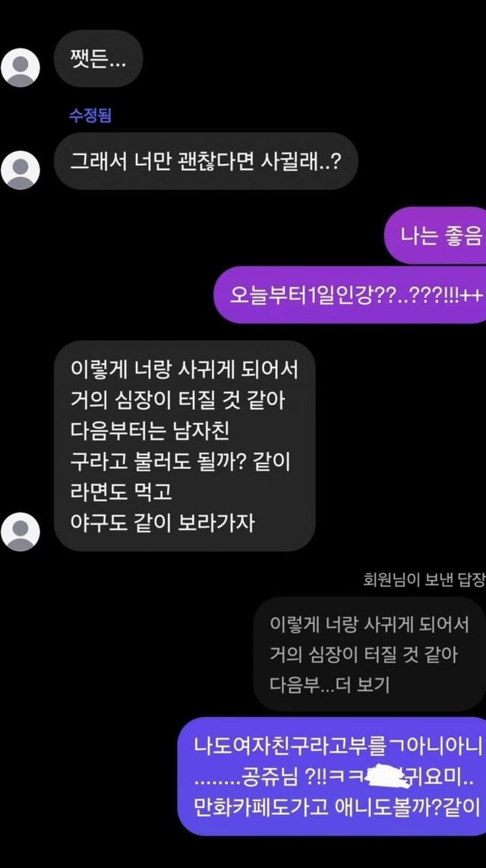
Task: Click avatar beside the 야구도 같이 보라가자 message
Action: [21, 532]
